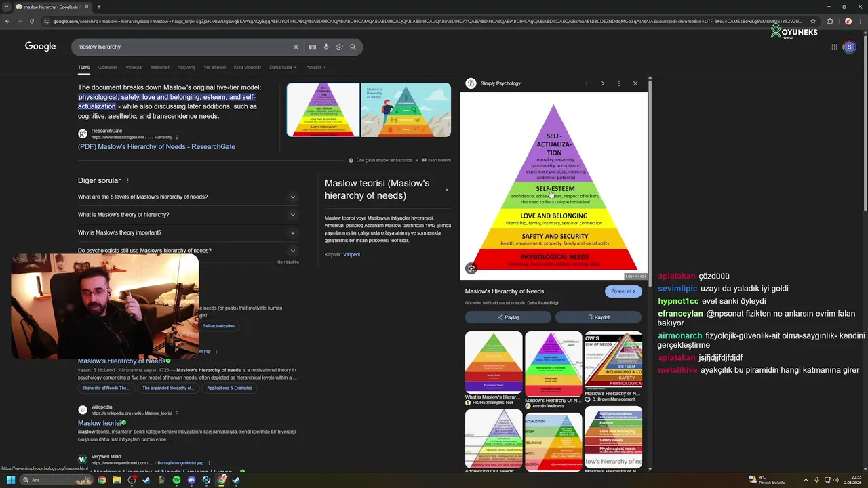The image size is (868, 488).
Task: Click 'Hierarchy of Needs The...' sitelink chip
Action: point(106,388)
